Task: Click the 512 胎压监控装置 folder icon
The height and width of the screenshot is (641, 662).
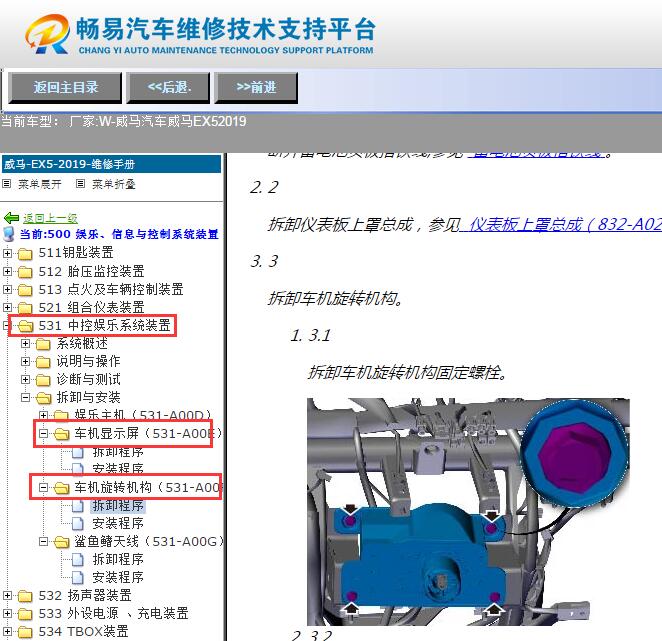Action: [25, 272]
